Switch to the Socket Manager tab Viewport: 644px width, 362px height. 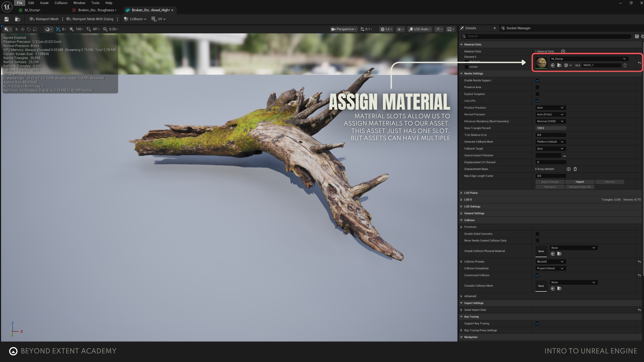pyautogui.click(x=518, y=28)
